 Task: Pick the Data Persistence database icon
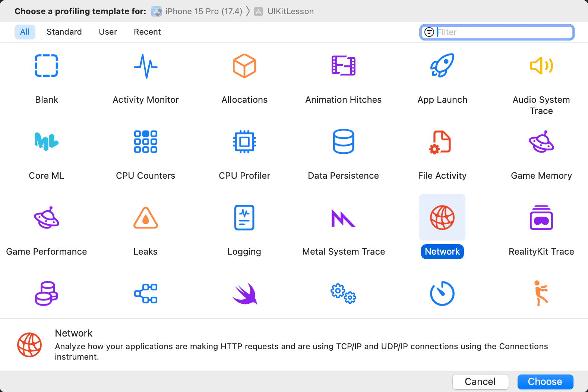pos(344,141)
